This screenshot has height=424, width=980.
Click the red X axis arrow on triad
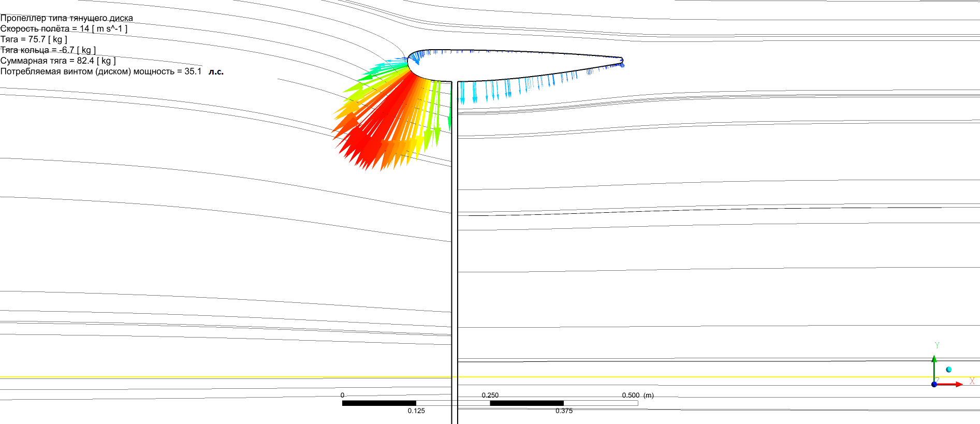click(952, 384)
